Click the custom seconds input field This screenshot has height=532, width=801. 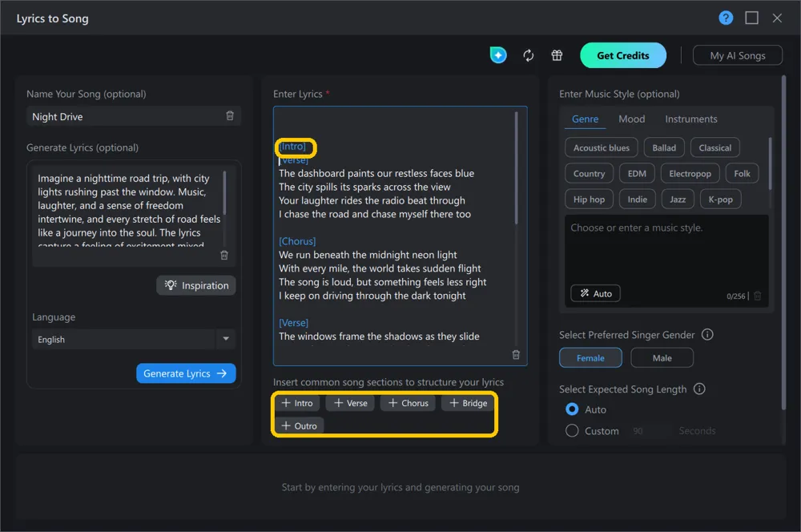(648, 431)
